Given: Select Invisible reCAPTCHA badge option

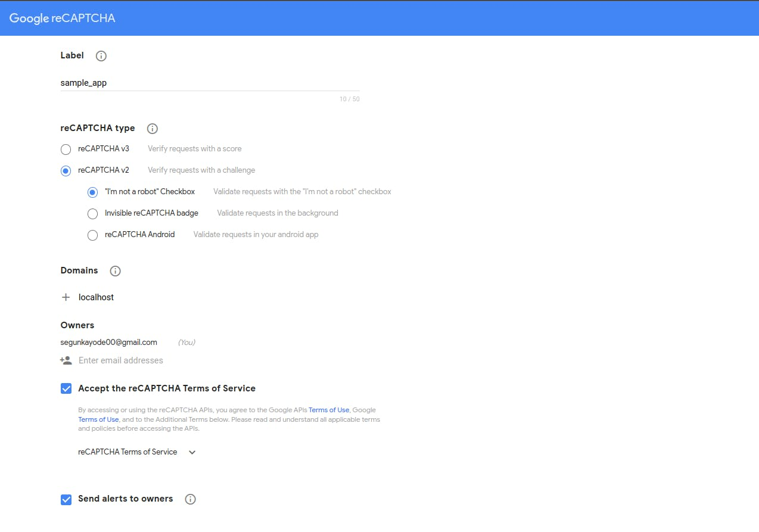Looking at the screenshot, I should [x=92, y=213].
